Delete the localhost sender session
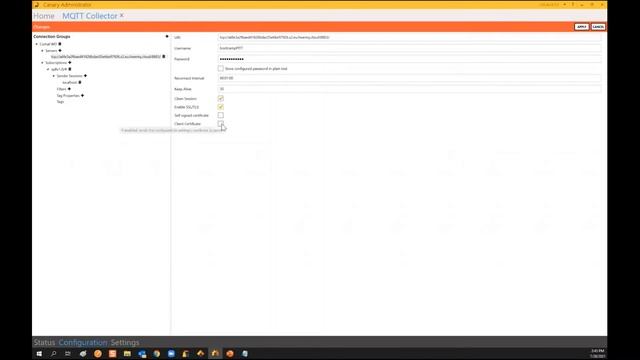The image size is (640, 360). coord(80,82)
